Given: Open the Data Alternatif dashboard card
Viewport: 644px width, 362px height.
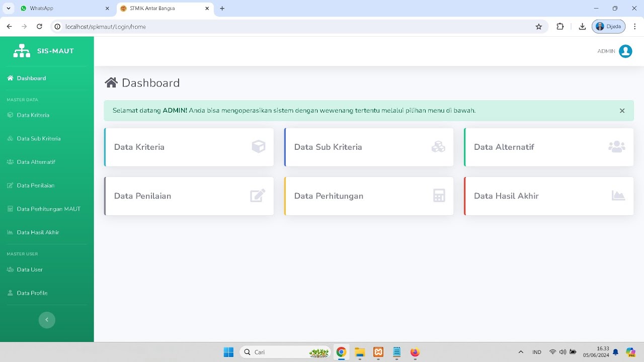Looking at the screenshot, I should click(x=548, y=147).
